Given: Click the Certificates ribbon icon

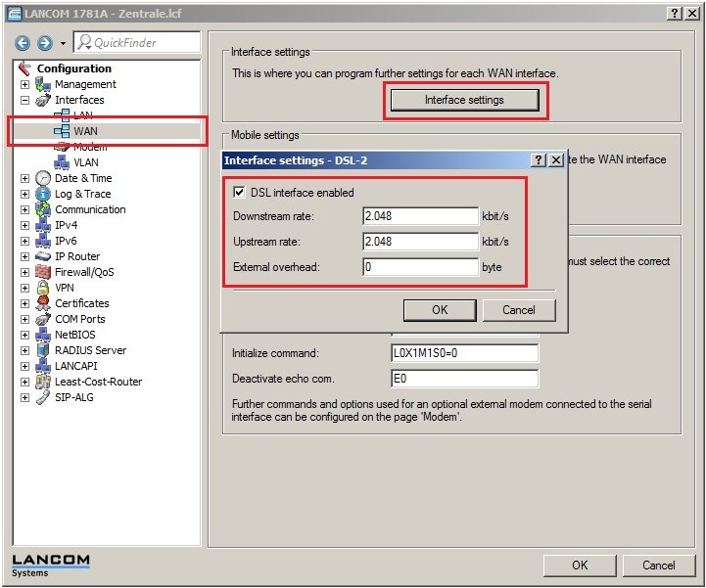Looking at the screenshot, I should tap(43, 303).
